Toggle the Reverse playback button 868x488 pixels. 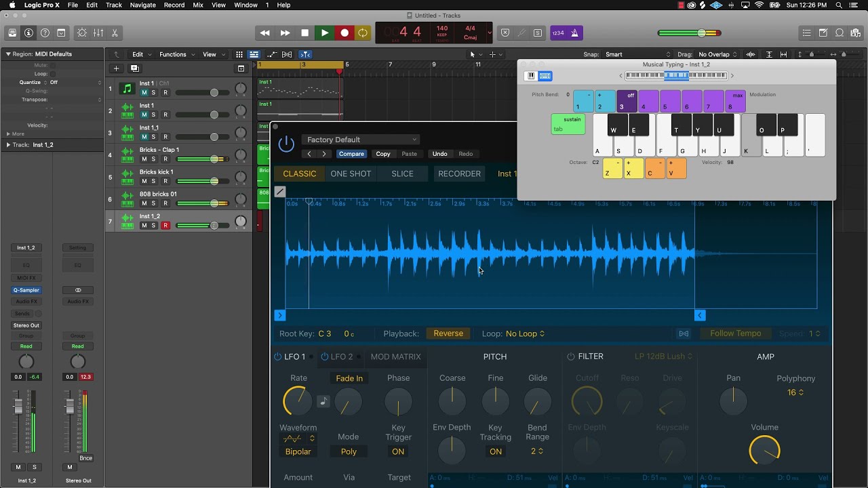coord(448,333)
